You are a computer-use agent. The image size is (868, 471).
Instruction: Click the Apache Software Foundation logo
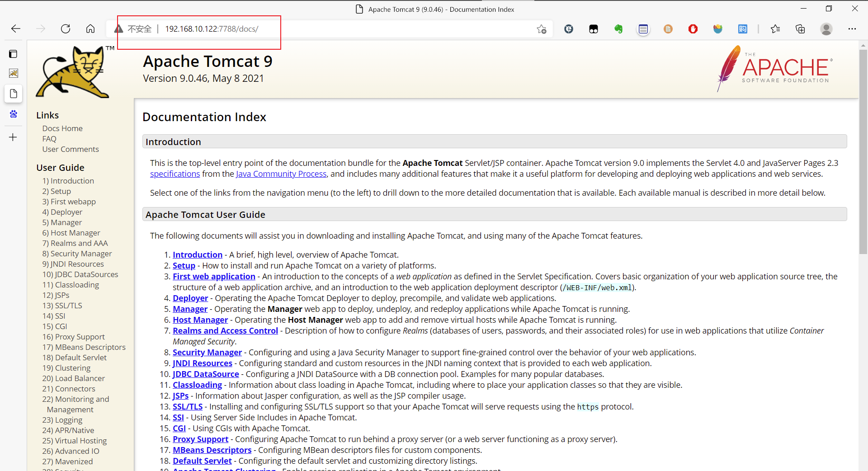click(x=774, y=69)
